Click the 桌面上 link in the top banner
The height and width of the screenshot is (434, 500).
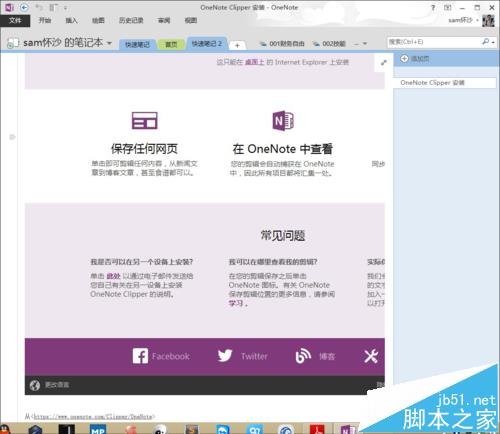255,62
